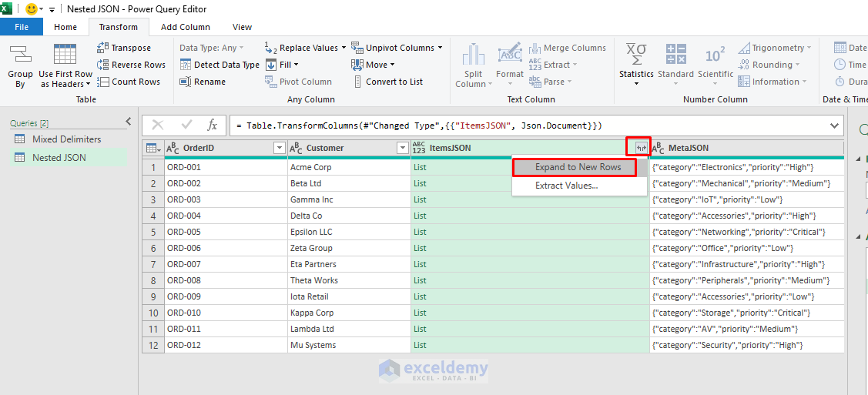Click the List cell for ORD-005
Viewport: 868px width, 395px height.
pos(530,232)
